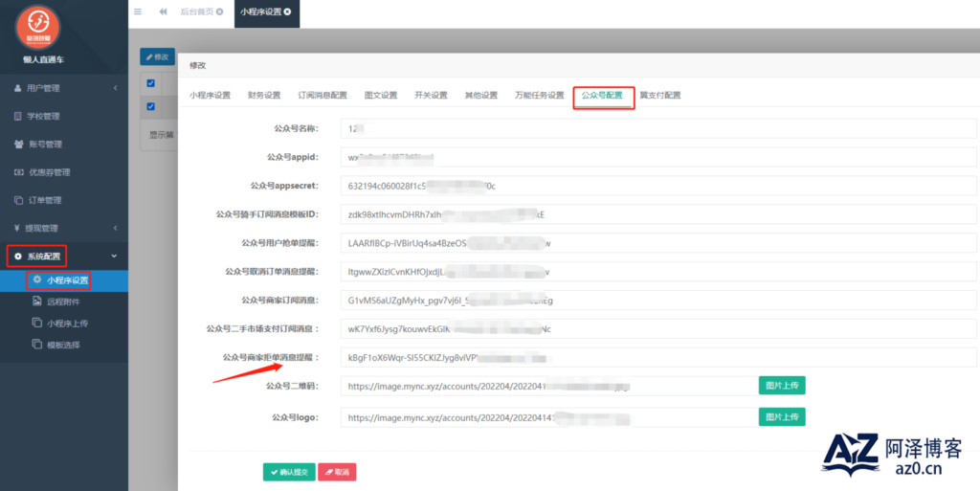Image resolution: width=980 pixels, height=491 pixels.
Task: Switch to the 开关设置 tab
Action: [x=432, y=96]
